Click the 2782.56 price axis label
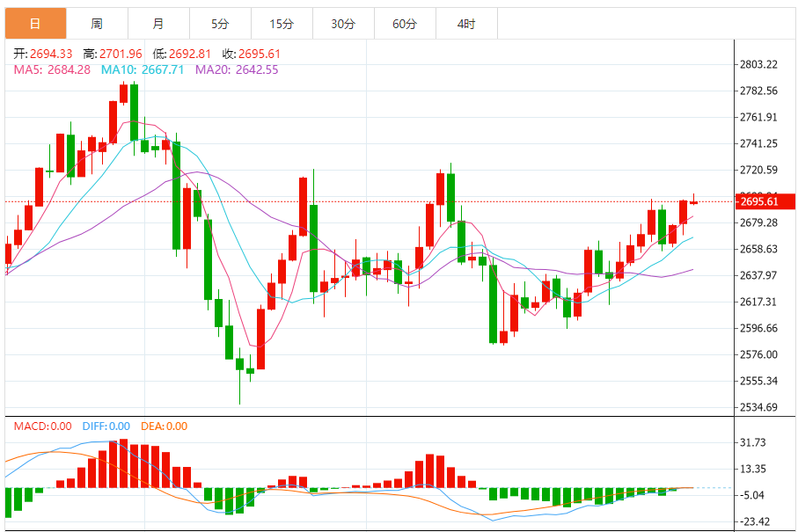The height and width of the screenshot is (532, 798). pyautogui.click(x=758, y=91)
